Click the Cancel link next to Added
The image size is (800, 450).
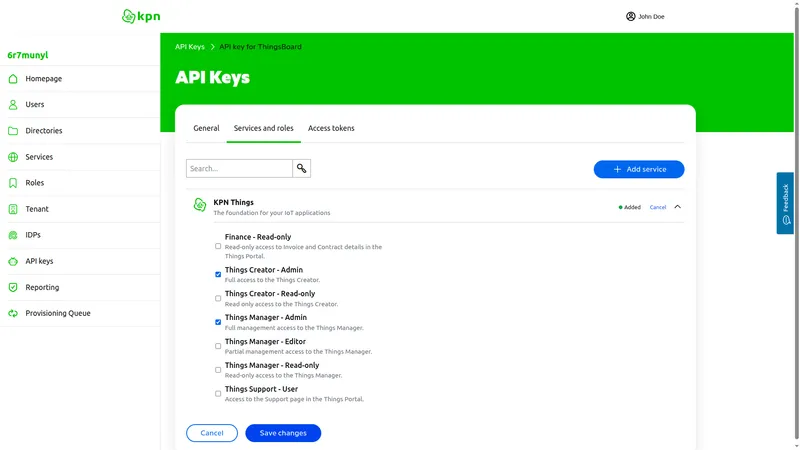coord(658,207)
